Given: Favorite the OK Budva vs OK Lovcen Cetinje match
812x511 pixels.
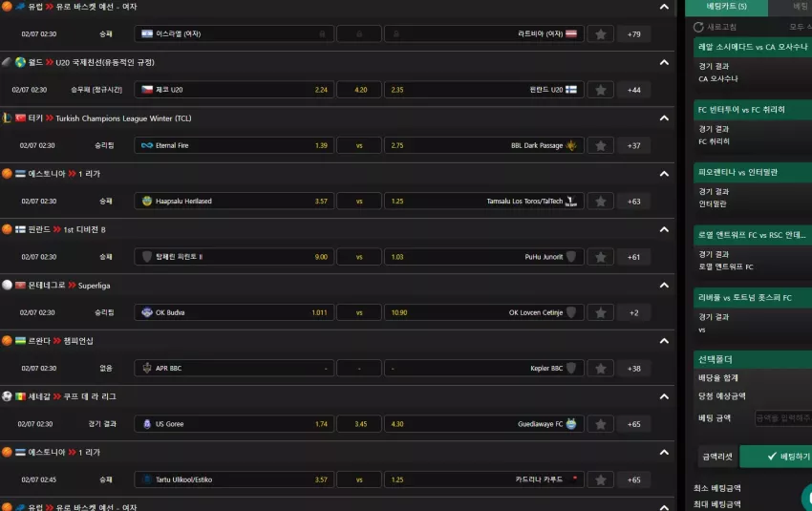Looking at the screenshot, I should click(600, 312).
